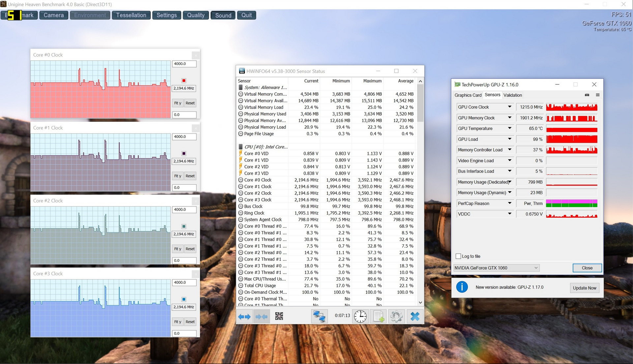
Task: Open the Settings menu in Heaven Benchmark
Action: coord(166,15)
